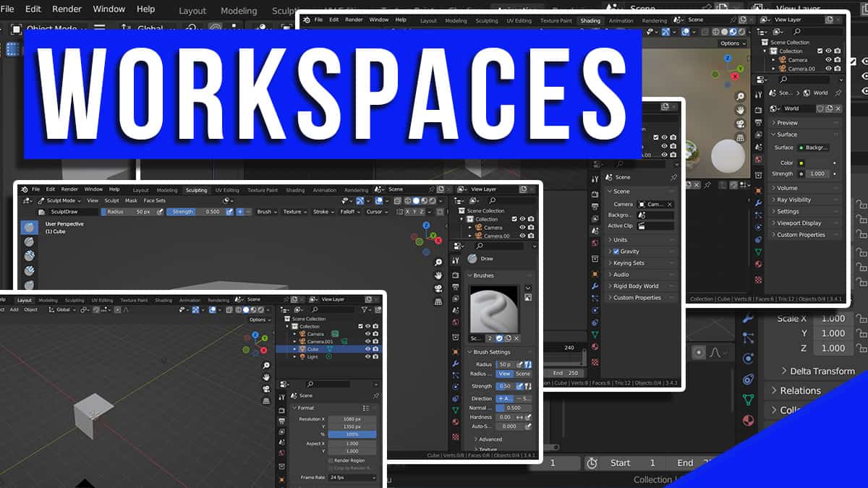Toggle camera view icon in Layout viewport
This screenshot has height=488, width=868.
266,388
